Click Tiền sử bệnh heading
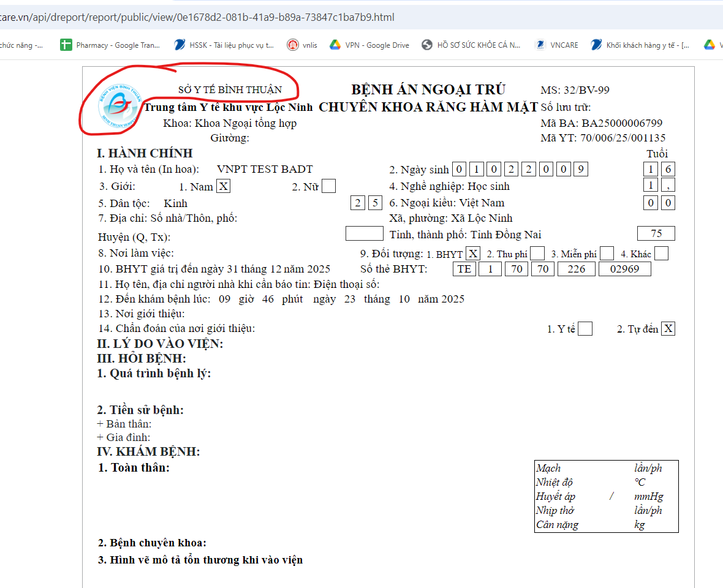This screenshot has width=723, height=588. tap(141, 410)
